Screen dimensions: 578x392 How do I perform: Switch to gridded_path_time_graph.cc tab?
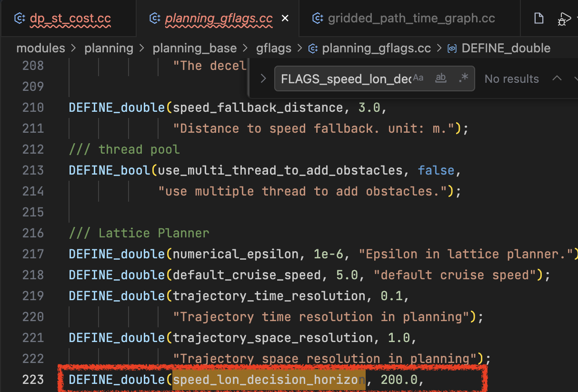[411, 19]
